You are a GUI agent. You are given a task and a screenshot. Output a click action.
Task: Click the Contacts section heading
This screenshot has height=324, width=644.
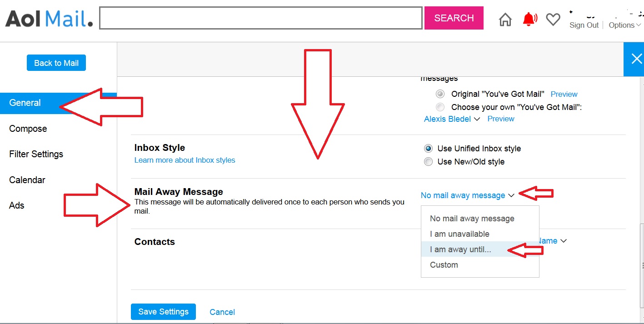pyautogui.click(x=155, y=242)
